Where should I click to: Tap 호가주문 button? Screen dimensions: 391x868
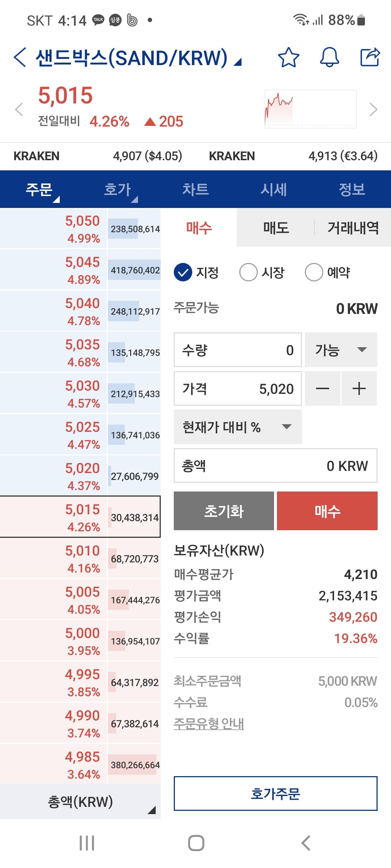click(276, 793)
